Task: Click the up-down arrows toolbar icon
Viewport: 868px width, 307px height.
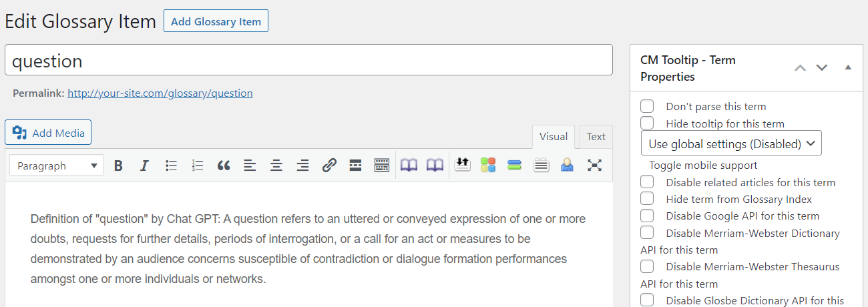Action: tap(462, 164)
